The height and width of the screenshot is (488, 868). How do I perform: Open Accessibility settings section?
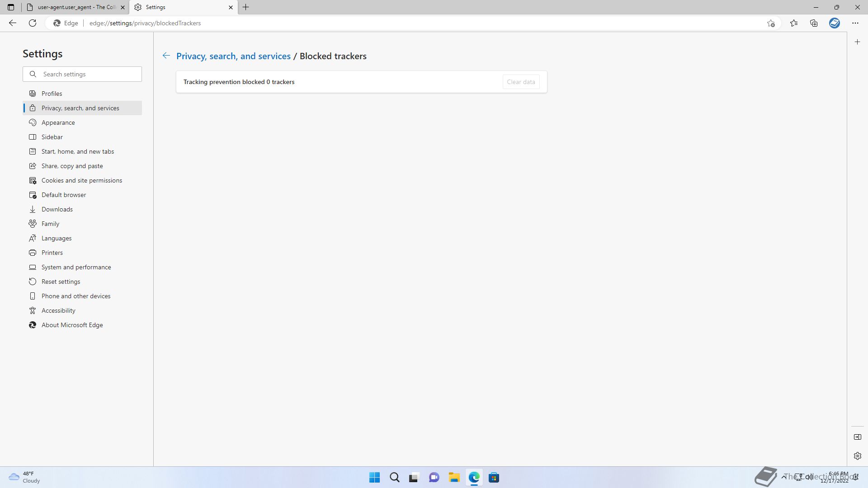82,310
